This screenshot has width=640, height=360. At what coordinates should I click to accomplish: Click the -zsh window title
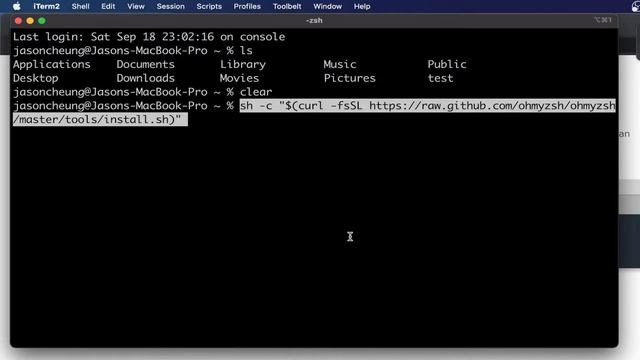pos(314,20)
